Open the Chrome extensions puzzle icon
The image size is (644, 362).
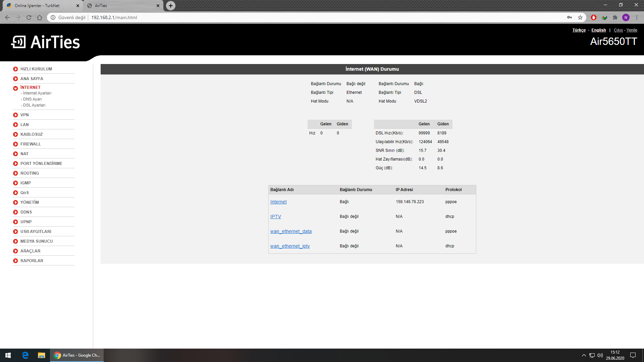pos(615,17)
